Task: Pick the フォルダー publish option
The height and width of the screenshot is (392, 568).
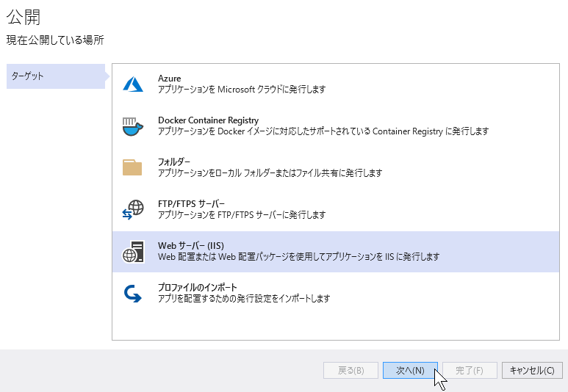Action: point(336,167)
